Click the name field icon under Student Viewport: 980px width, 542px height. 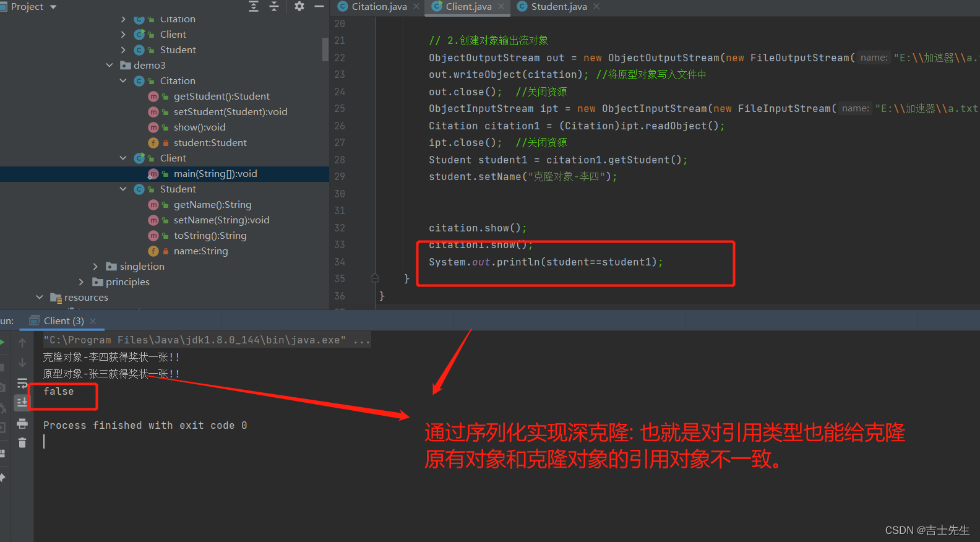coord(153,251)
